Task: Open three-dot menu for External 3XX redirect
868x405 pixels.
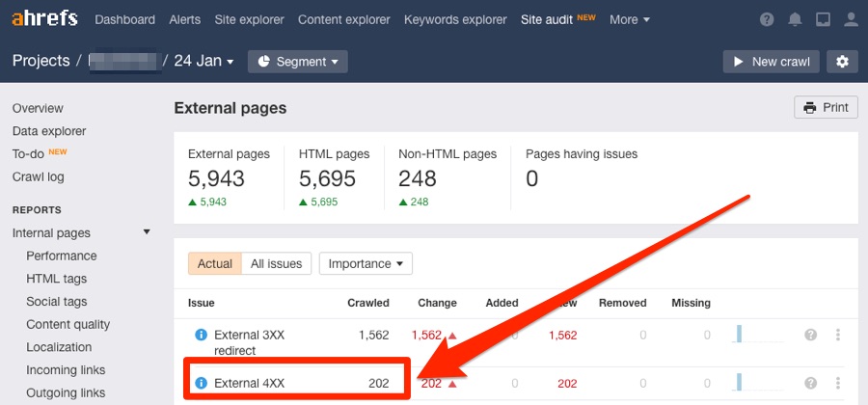Action: [837, 335]
